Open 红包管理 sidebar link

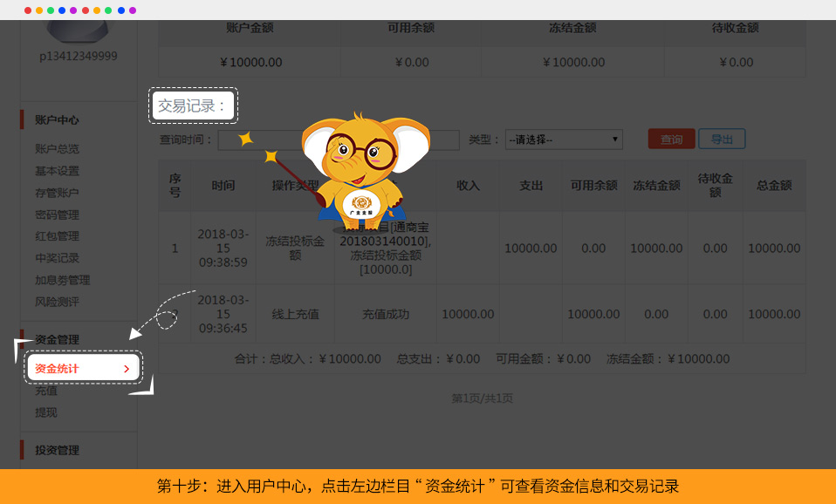click(57, 236)
